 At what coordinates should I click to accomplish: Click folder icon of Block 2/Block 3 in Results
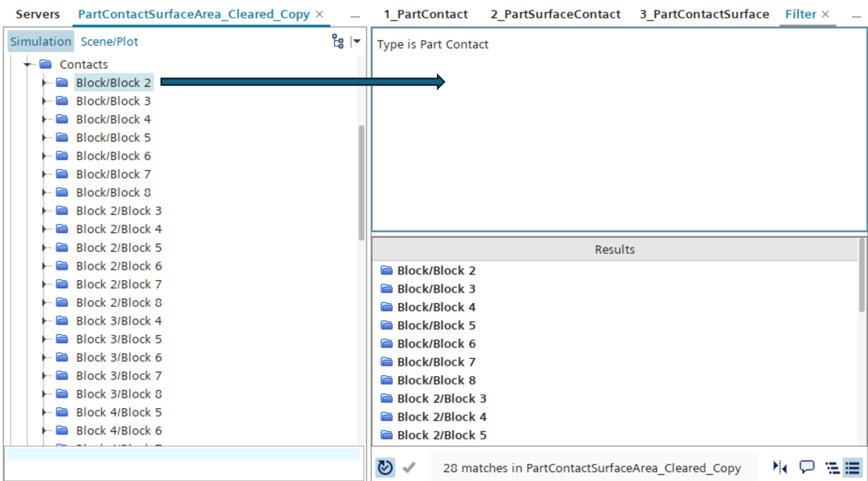[x=387, y=398]
